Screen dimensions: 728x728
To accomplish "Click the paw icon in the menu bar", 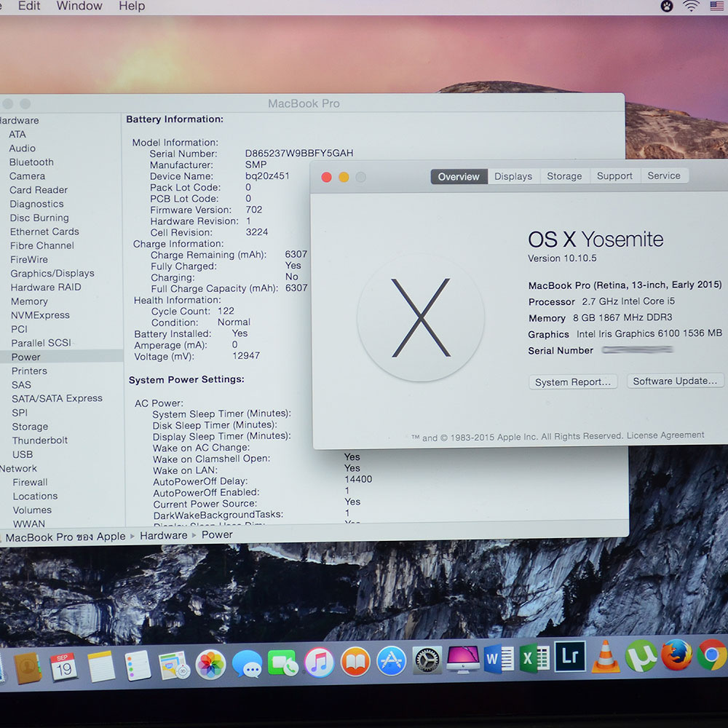I will tap(667, 6).
